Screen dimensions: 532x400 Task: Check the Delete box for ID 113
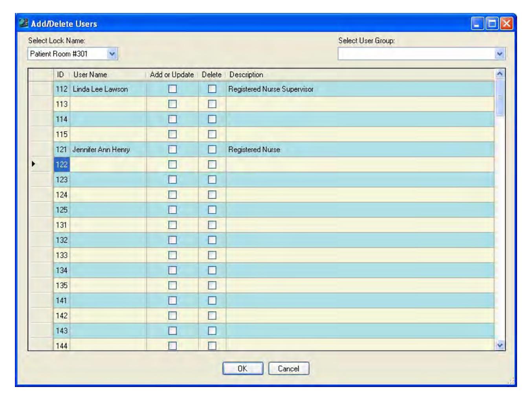(212, 104)
